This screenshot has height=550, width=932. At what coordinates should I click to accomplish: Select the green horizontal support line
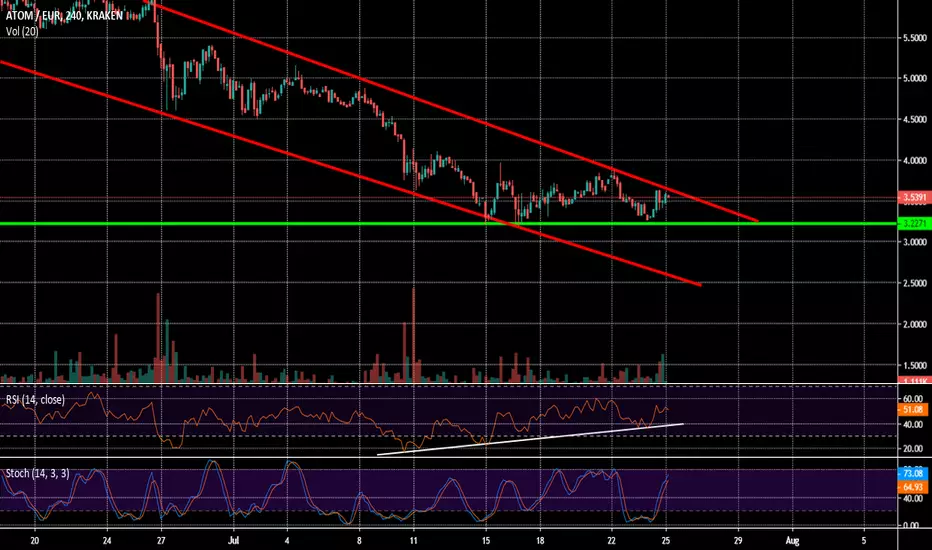(448, 224)
